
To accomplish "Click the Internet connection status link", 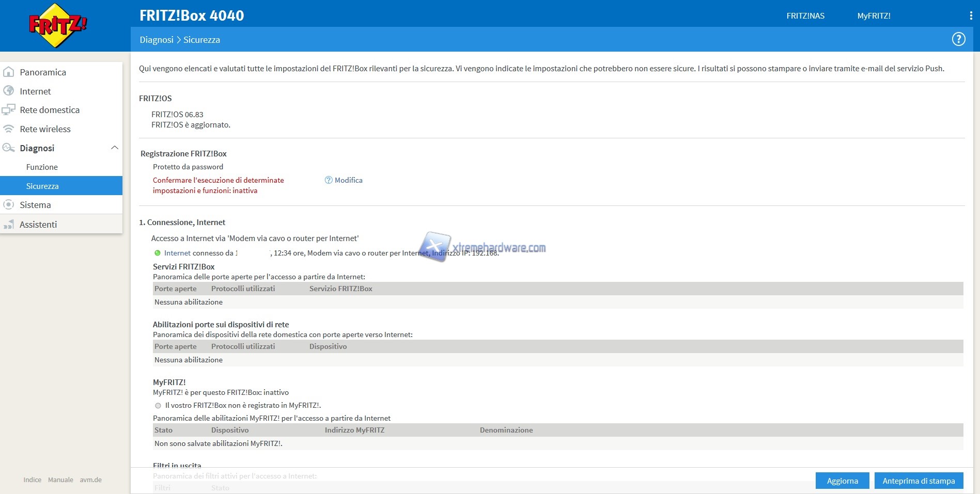I will (x=177, y=253).
